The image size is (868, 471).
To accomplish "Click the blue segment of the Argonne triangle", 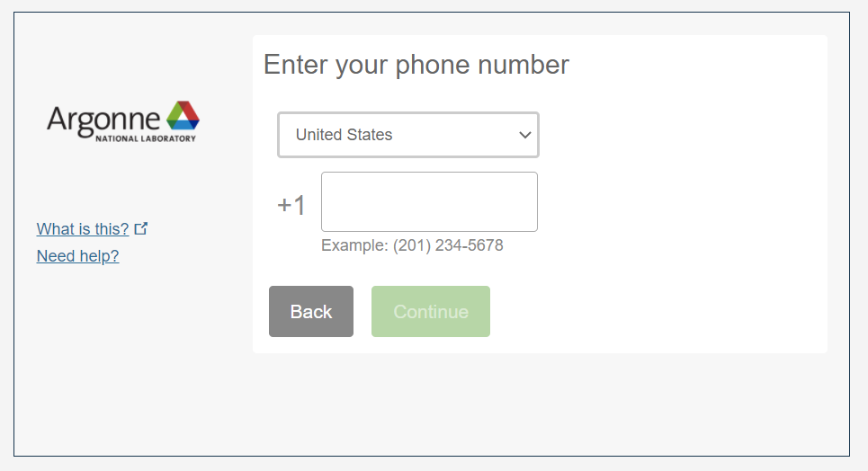I will 184,125.
